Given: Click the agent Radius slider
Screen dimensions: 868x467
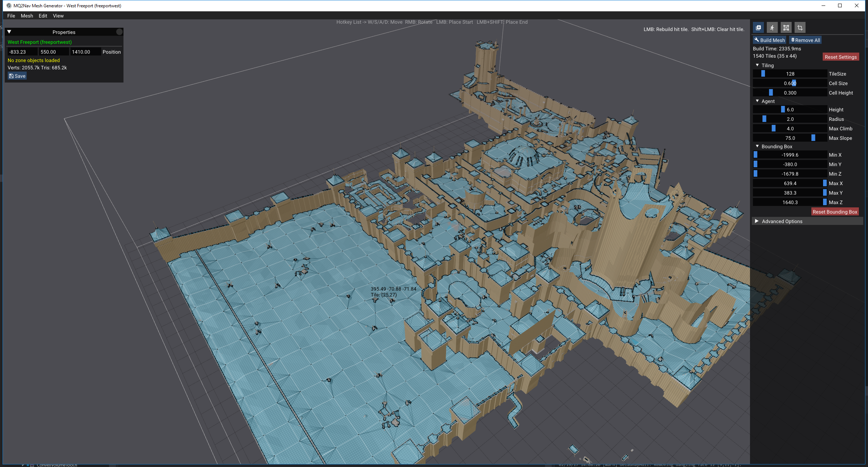Looking at the screenshot, I should pyautogui.click(x=790, y=119).
